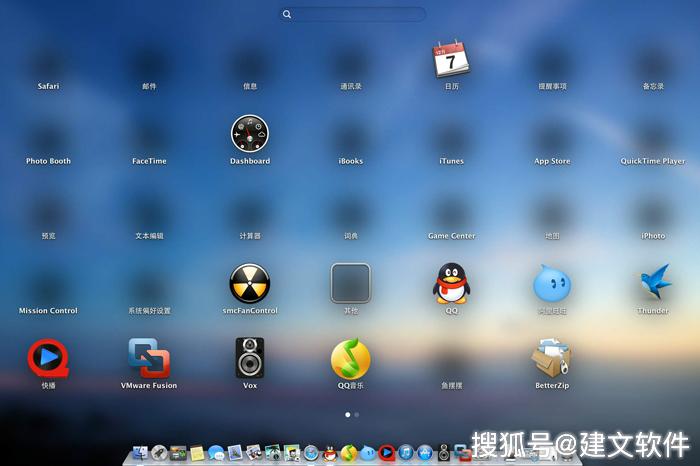Click the 快播 player icon in the Dock
This screenshot has width=700, height=466.
387,453
